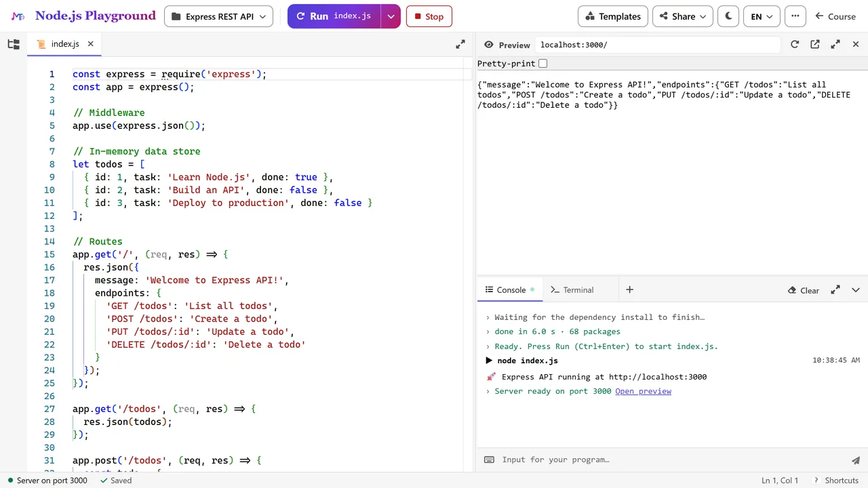Screen dimensions: 868x488
Task: Switch to the Console tab
Action: [x=511, y=289]
